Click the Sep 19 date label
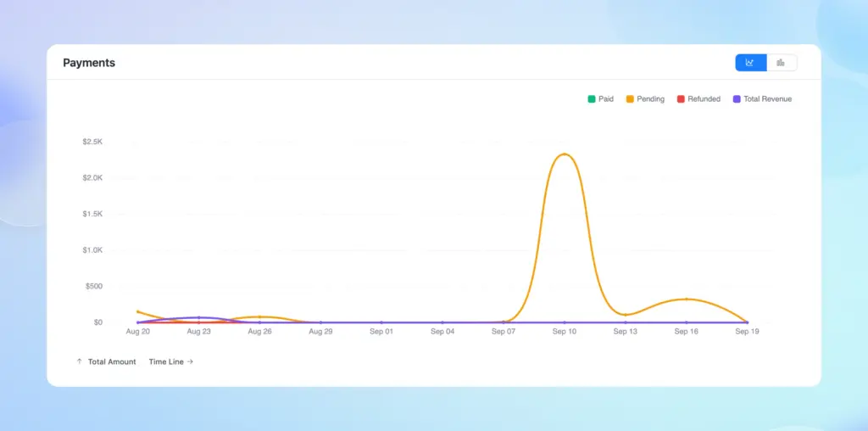 pyautogui.click(x=747, y=332)
